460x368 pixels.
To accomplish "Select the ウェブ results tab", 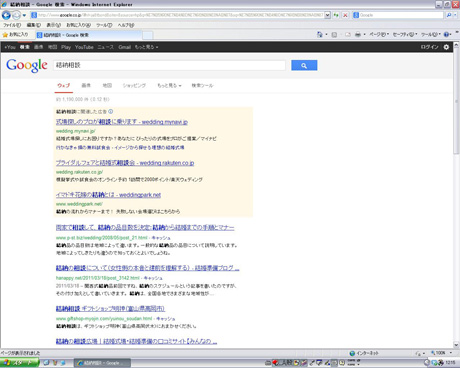I will (x=63, y=85).
